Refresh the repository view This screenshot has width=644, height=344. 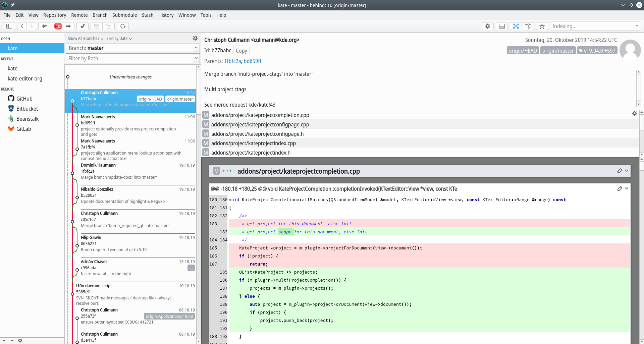point(123,26)
